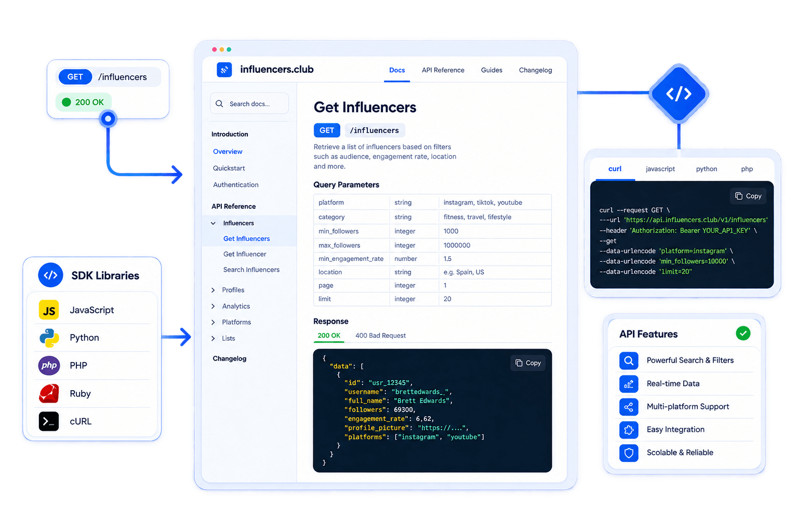The image size is (798, 532).
Task: Click the cURL terminal icon in SDK Libraries
Action: click(x=49, y=421)
